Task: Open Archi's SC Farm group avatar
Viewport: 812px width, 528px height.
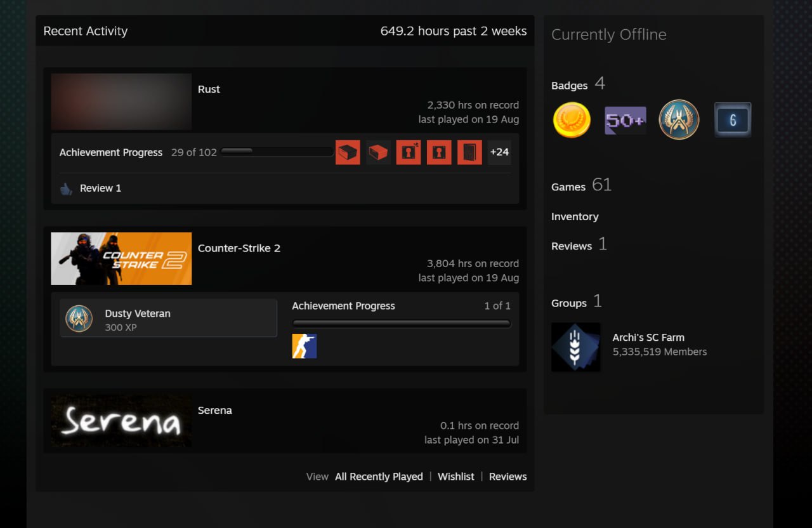Action: click(575, 346)
